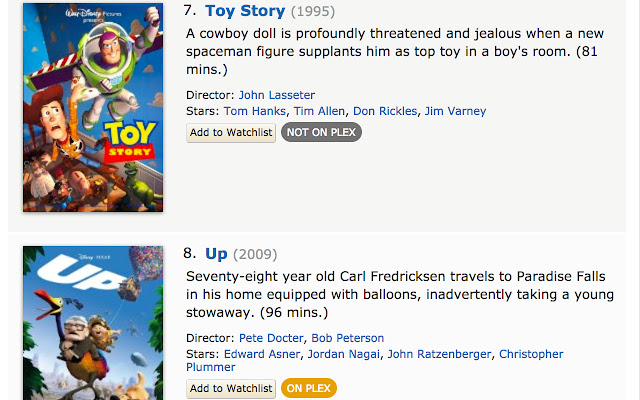Viewport: 640px width, 400px height.
Task: Go to John Ratzenberger's page
Action: click(x=438, y=354)
